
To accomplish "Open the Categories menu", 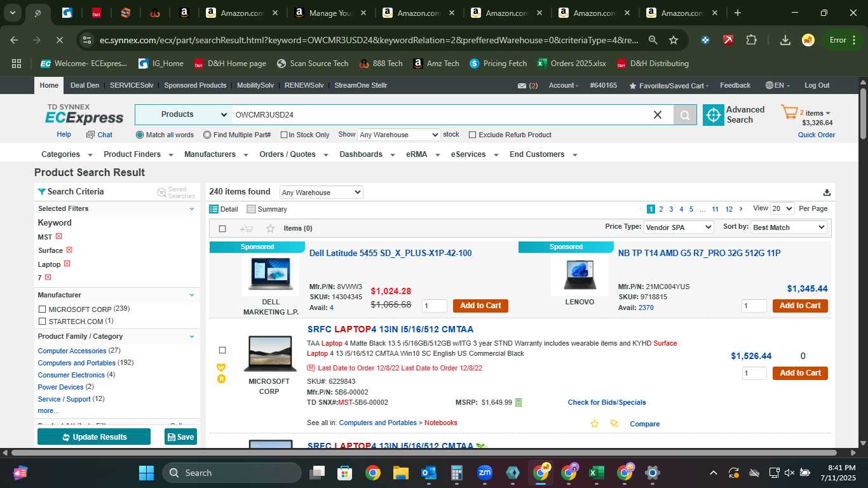I will [67, 154].
